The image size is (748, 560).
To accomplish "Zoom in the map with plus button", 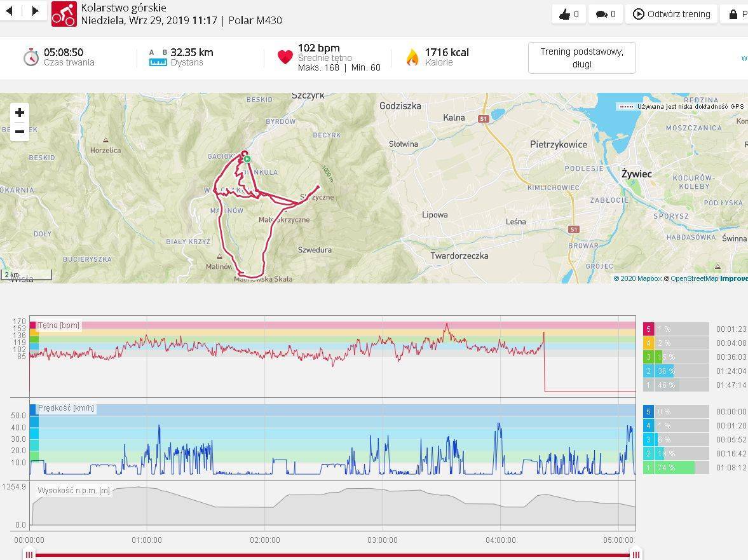I will tap(20, 113).
